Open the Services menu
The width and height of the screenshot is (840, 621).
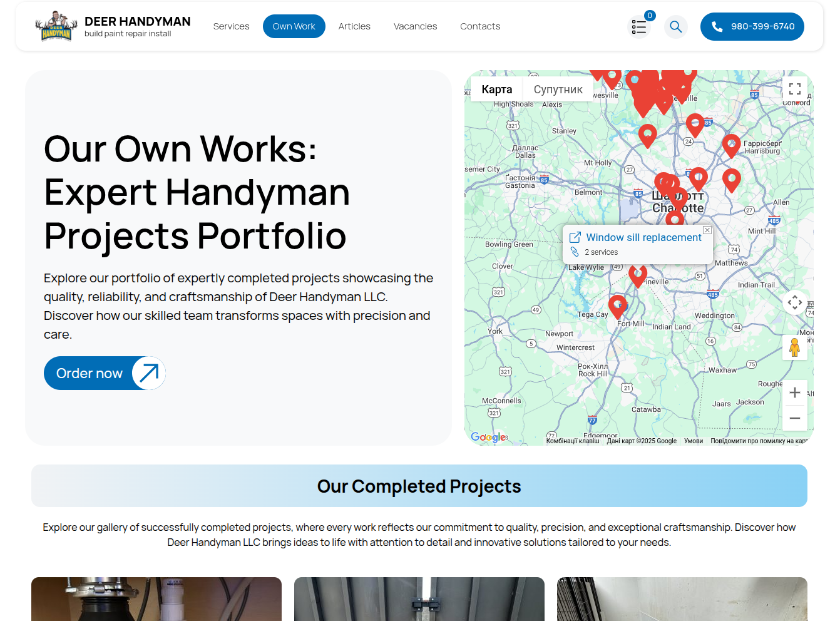[x=231, y=26]
